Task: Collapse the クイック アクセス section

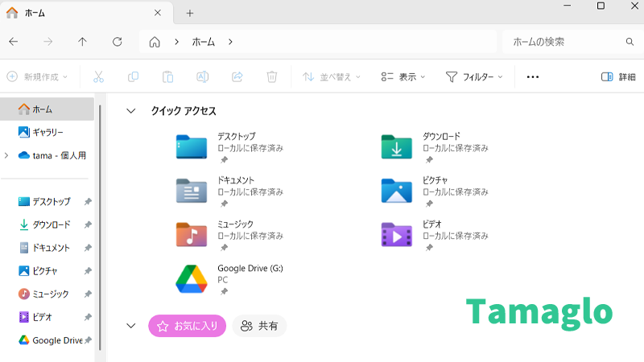Action: pyautogui.click(x=131, y=111)
